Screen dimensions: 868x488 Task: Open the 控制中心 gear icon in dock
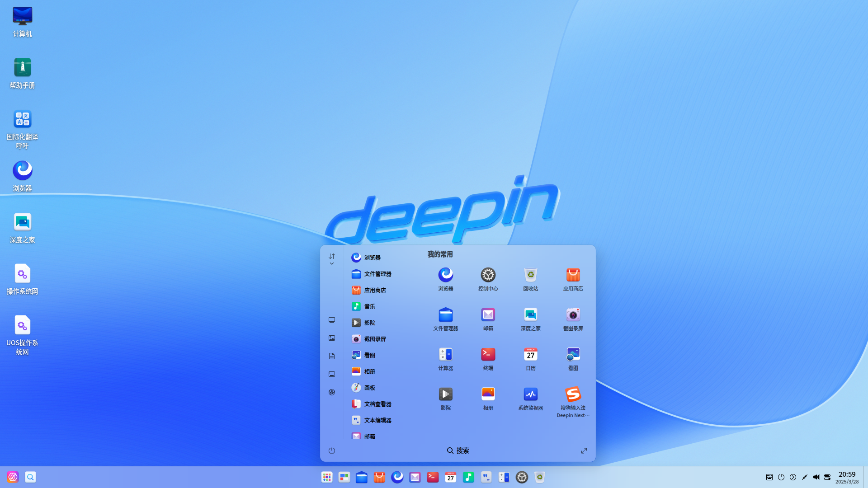[522, 477]
